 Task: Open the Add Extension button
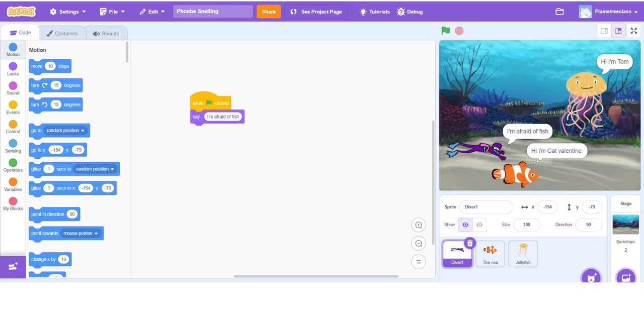point(13,267)
